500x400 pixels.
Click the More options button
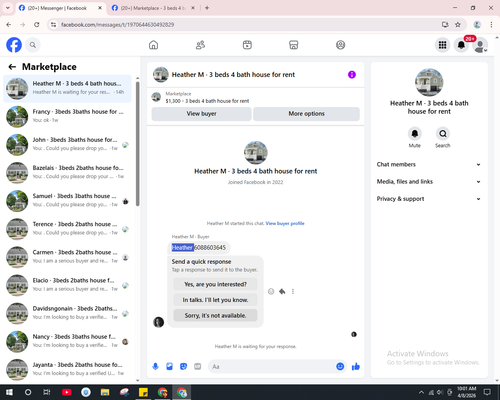point(306,114)
